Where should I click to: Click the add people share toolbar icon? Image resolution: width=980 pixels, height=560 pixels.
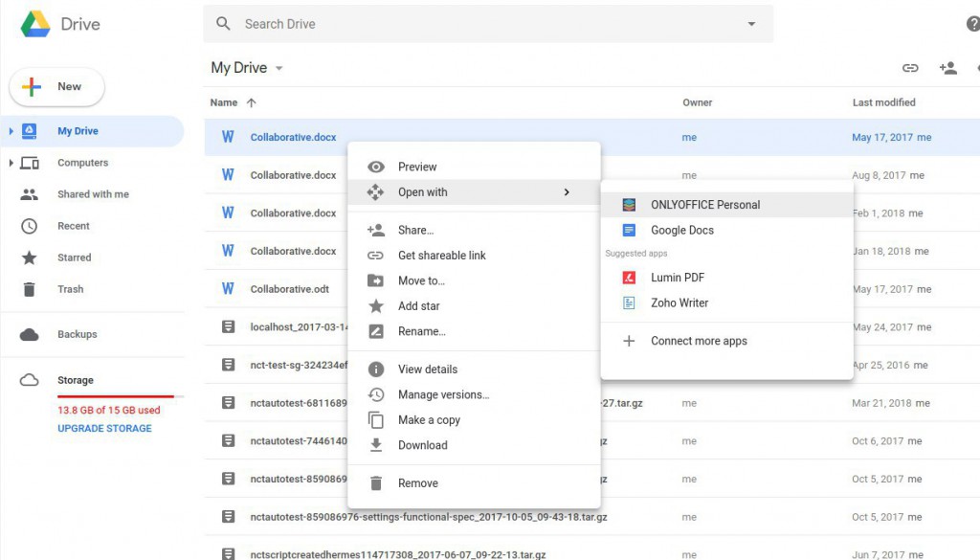click(947, 68)
